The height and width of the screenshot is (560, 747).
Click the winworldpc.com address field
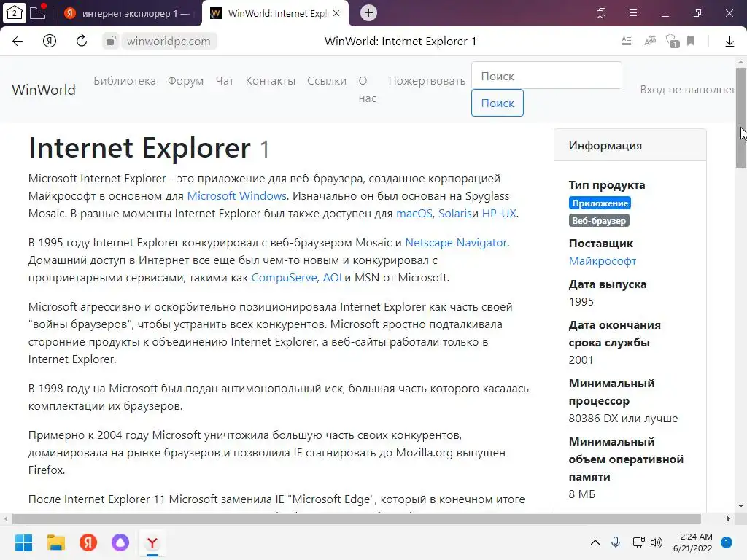[169, 41]
